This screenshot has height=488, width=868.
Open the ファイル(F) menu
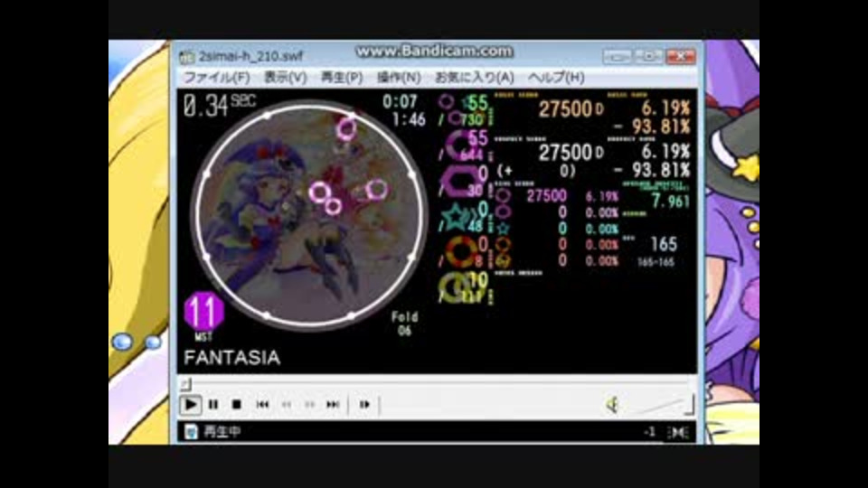point(216,78)
